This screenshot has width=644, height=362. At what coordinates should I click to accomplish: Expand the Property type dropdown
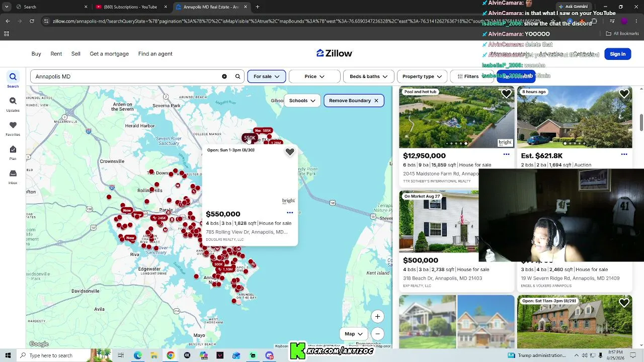click(422, 76)
